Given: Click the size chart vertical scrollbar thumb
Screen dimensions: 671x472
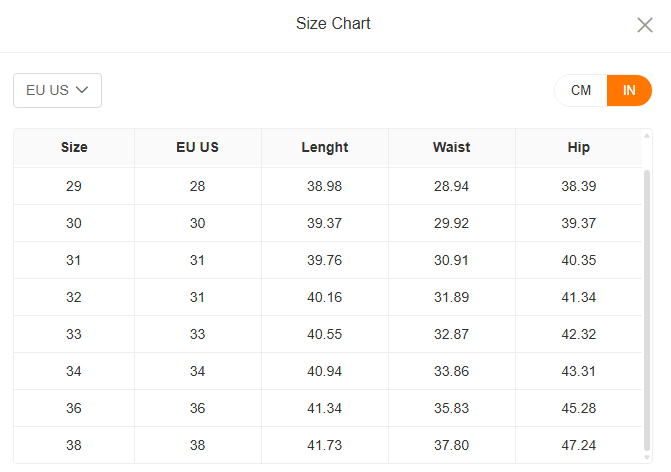Looking at the screenshot, I should point(647,310).
